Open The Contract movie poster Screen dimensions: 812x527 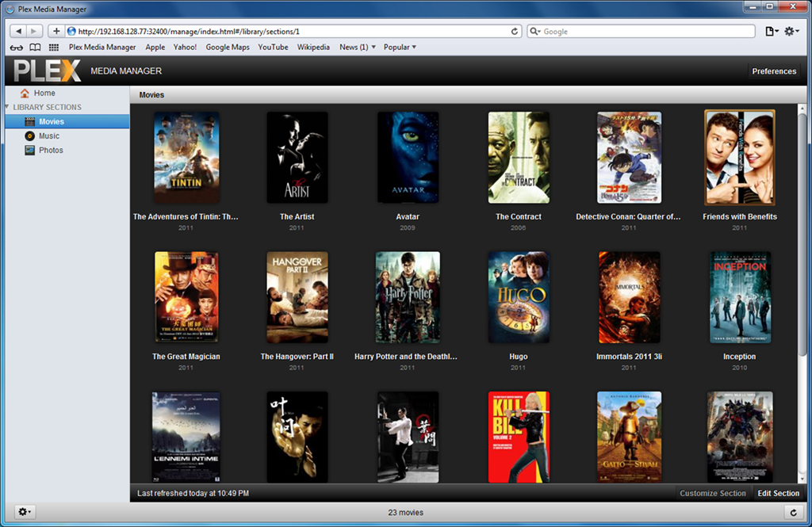519,158
